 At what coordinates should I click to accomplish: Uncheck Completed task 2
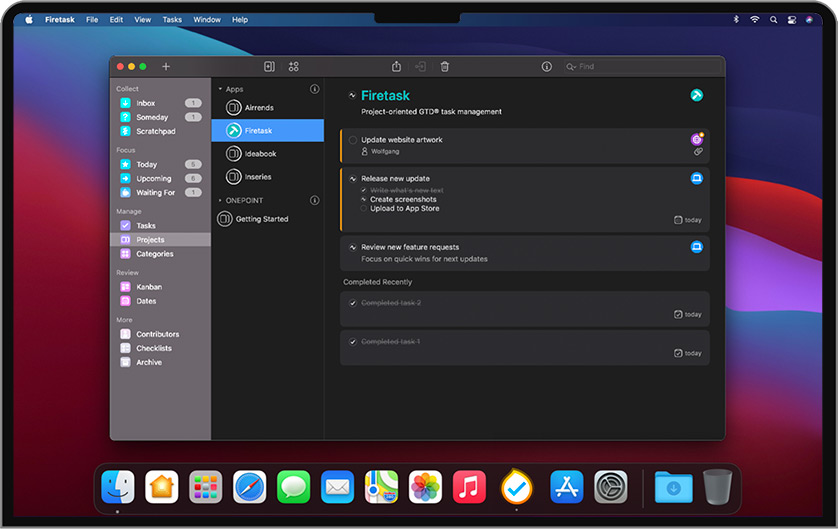[353, 303]
